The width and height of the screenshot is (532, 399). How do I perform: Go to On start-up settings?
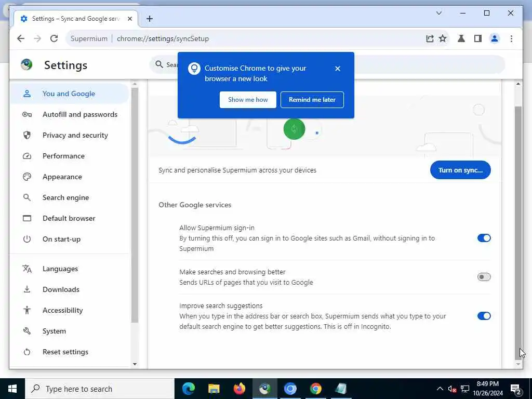coord(70,239)
